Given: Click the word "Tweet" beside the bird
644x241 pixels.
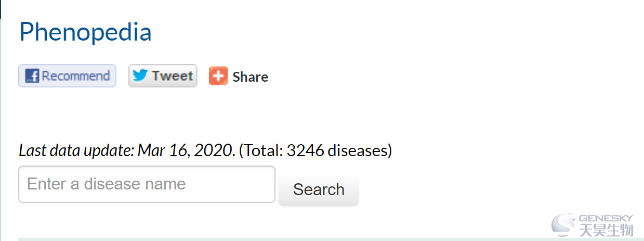Looking at the screenshot, I should pos(173,76).
